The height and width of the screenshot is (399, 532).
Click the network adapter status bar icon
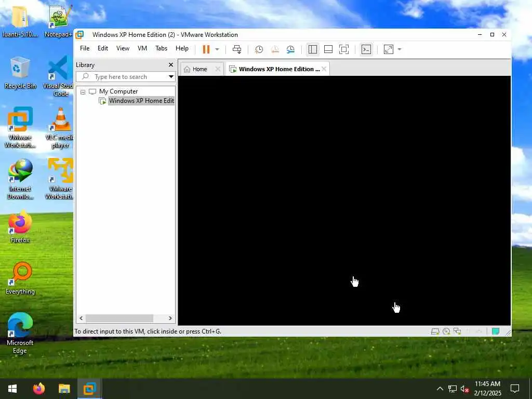[457, 331]
